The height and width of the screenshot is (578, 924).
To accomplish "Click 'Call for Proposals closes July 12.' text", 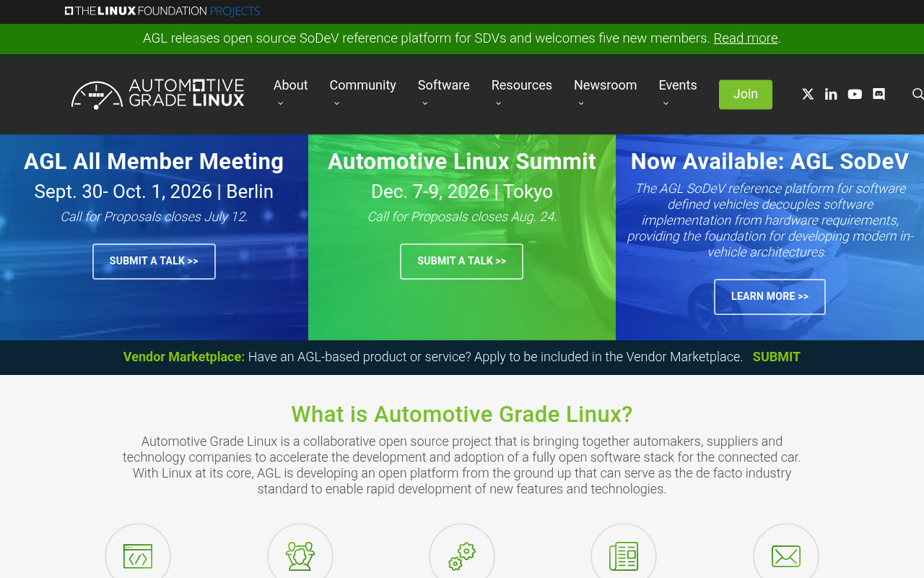I will pyautogui.click(x=154, y=217).
